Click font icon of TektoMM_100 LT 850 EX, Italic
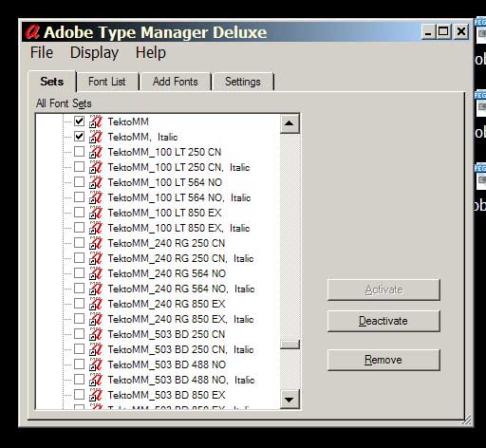The image size is (486, 448). click(x=96, y=228)
